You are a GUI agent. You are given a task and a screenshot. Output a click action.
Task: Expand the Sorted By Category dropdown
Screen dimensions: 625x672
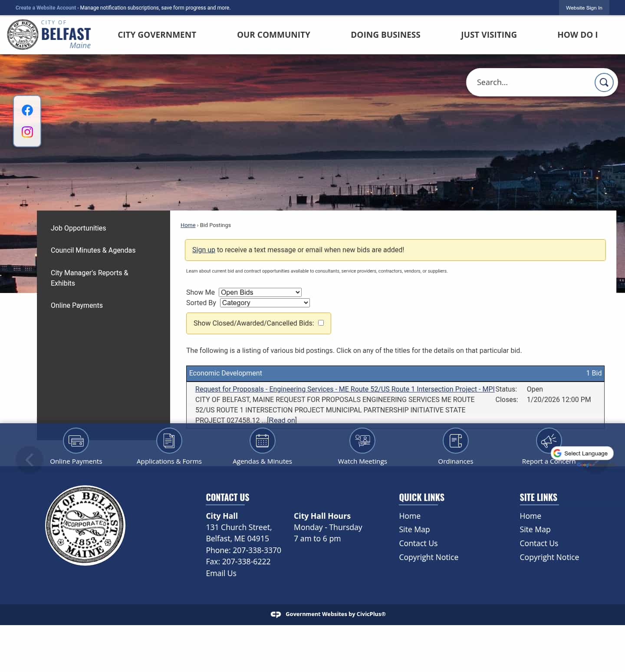[x=264, y=303]
